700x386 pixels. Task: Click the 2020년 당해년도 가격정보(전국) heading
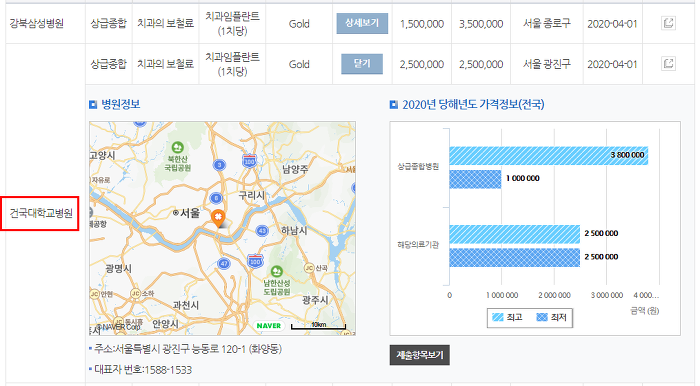pyautogui.click(x=473, y=104)
